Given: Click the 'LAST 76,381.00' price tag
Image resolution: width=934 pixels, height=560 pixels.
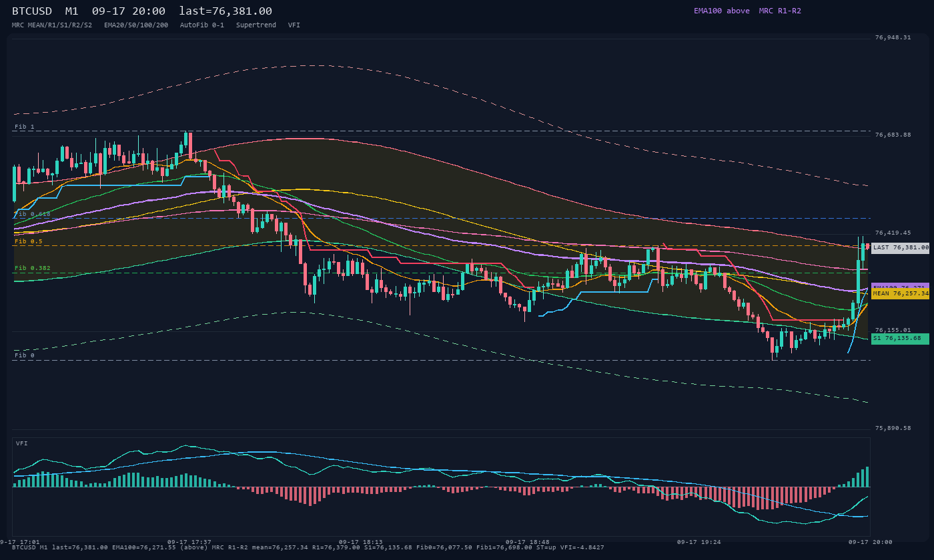Looking at the screenshot, I should pyautogui.click(x=900, y=247).
